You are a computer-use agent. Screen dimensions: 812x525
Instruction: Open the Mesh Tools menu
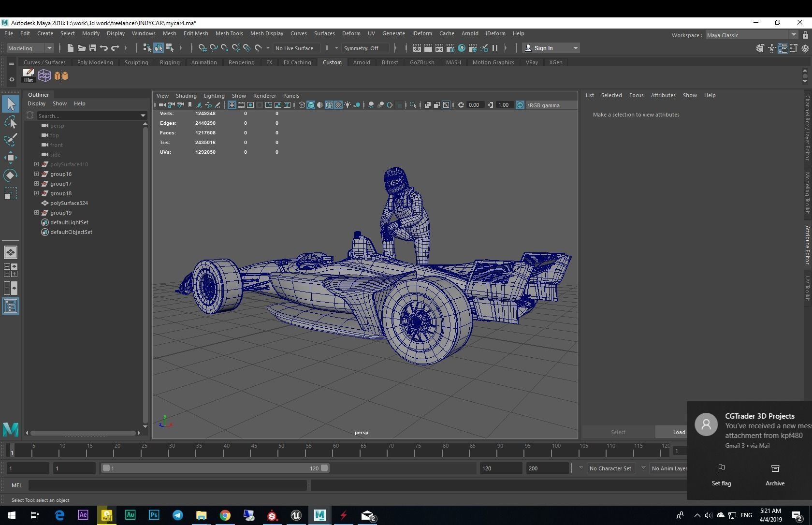229,33
